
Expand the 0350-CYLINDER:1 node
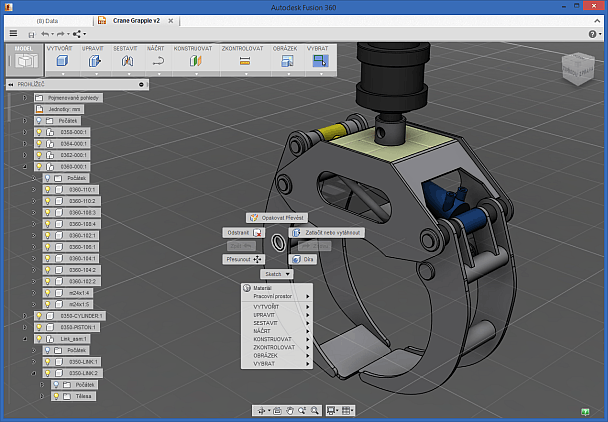(25, 316)
